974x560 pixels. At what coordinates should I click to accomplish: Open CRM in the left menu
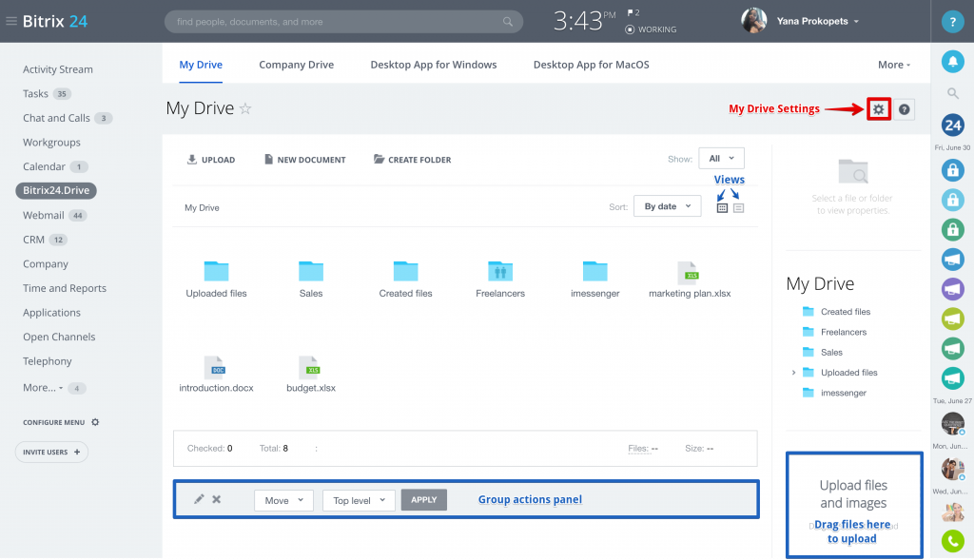(33, 240)
